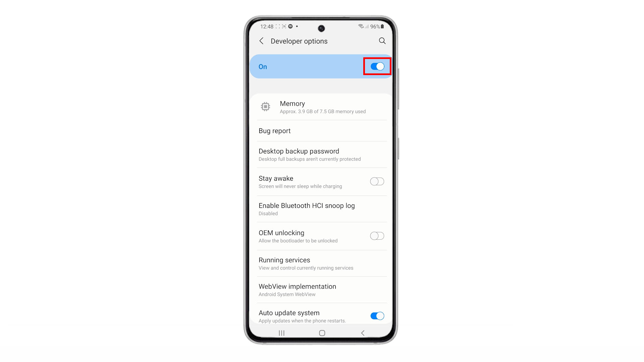This screenshot has width=644, height=362.
Task: Open WebView implementation settings
Action: click(322, 290)
